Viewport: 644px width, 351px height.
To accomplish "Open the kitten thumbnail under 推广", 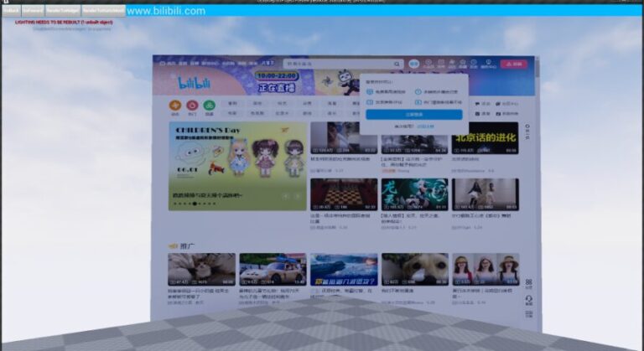I will click(x=201, y=269).
